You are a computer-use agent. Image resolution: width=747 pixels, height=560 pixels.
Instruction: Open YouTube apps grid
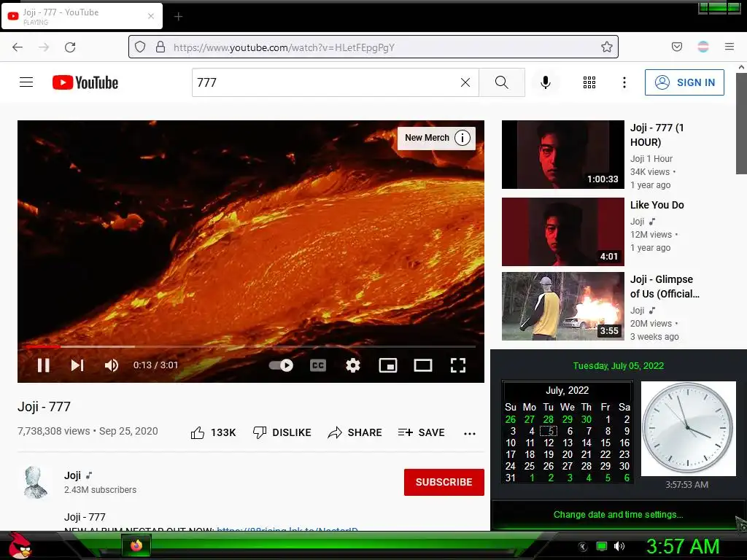pyautogui.click(x=589, y=82)
